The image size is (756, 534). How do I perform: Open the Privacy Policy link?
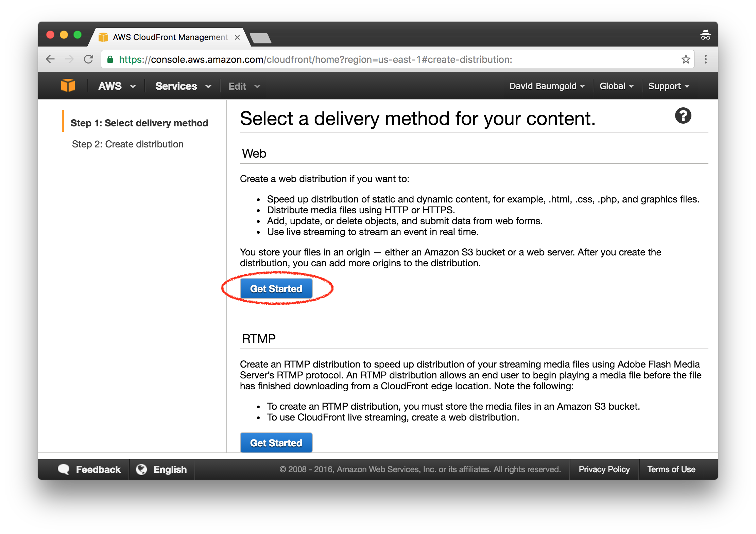[x=604, y=469]
